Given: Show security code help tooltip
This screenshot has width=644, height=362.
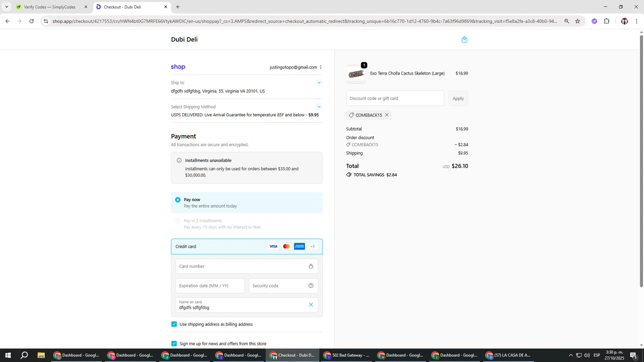Looking at the screenshot, I should pyautogui.click(x=311, y=286).
